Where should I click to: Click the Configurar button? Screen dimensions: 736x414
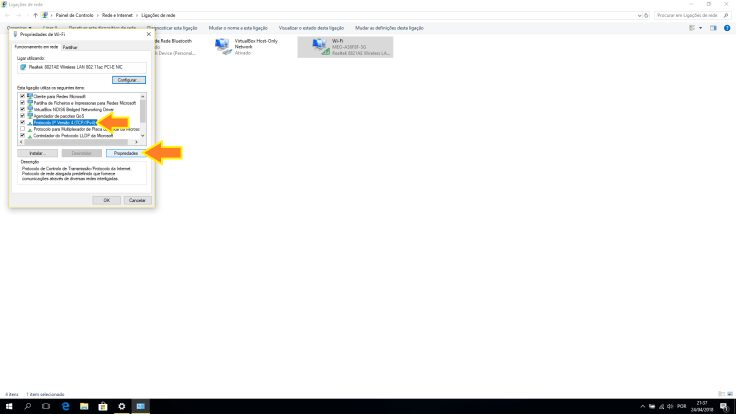126,79
